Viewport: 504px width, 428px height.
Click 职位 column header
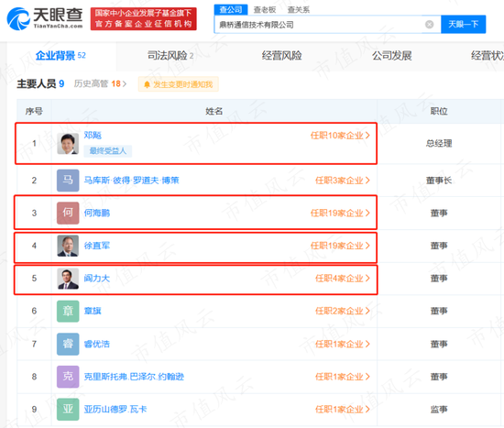coord(439,111)
